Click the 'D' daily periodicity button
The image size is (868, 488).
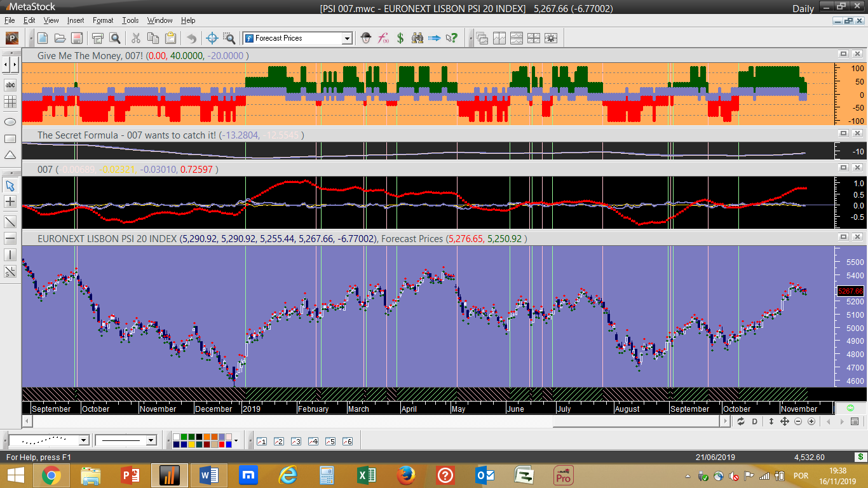point(755,422)
